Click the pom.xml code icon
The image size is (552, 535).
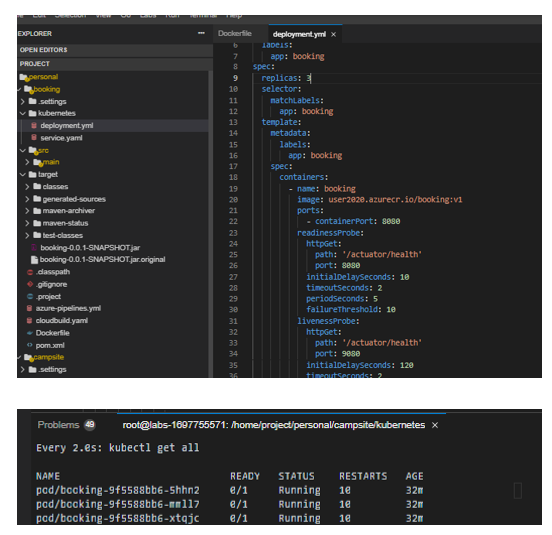30,345
